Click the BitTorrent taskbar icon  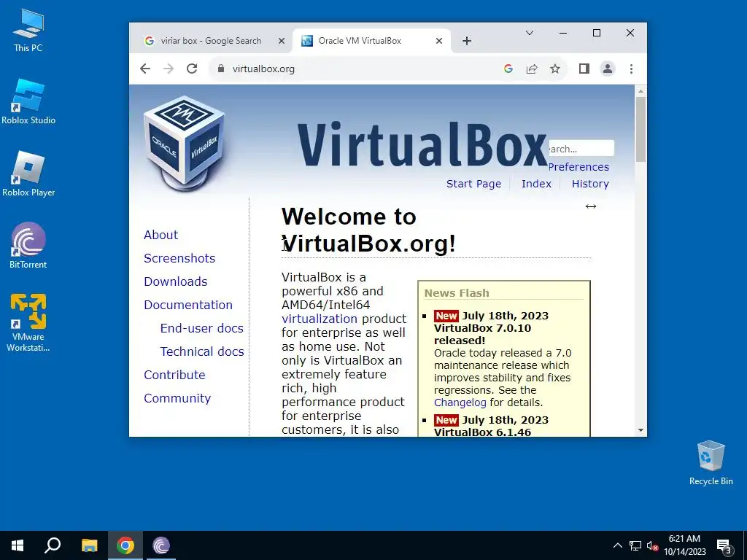click(161, 545)
